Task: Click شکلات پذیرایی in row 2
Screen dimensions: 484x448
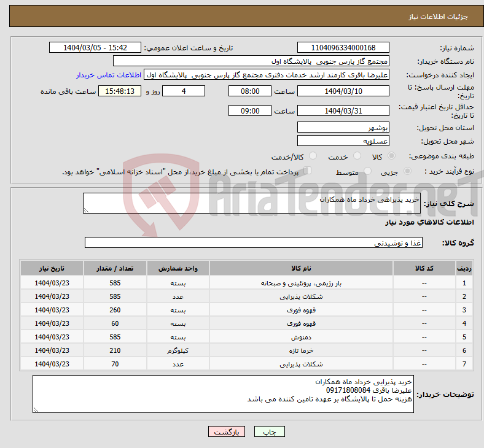Action: [x=301, y=296]
